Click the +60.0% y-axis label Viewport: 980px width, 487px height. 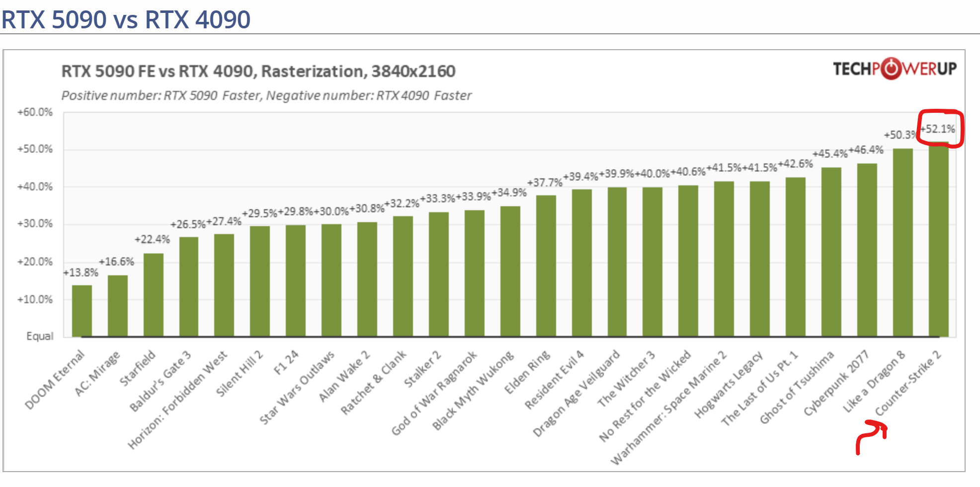point(35,112)
